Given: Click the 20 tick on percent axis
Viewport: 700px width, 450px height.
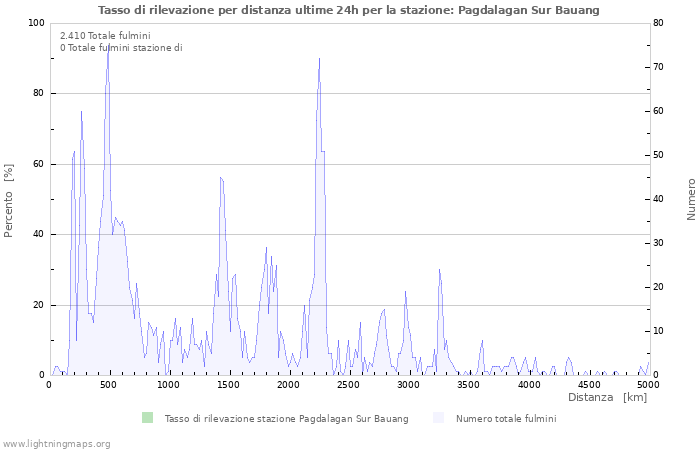Looking at the screenshot, I should (39, 305).
